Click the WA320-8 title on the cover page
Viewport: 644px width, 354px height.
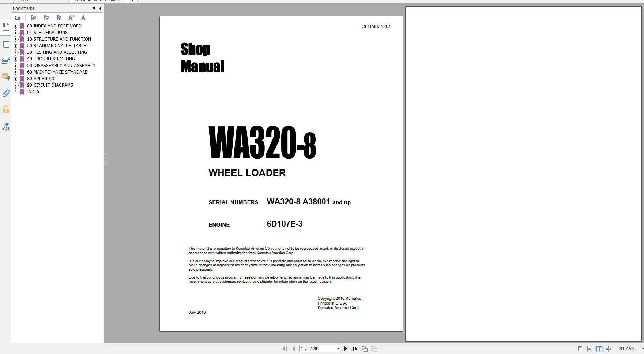(x=262, y=142)
